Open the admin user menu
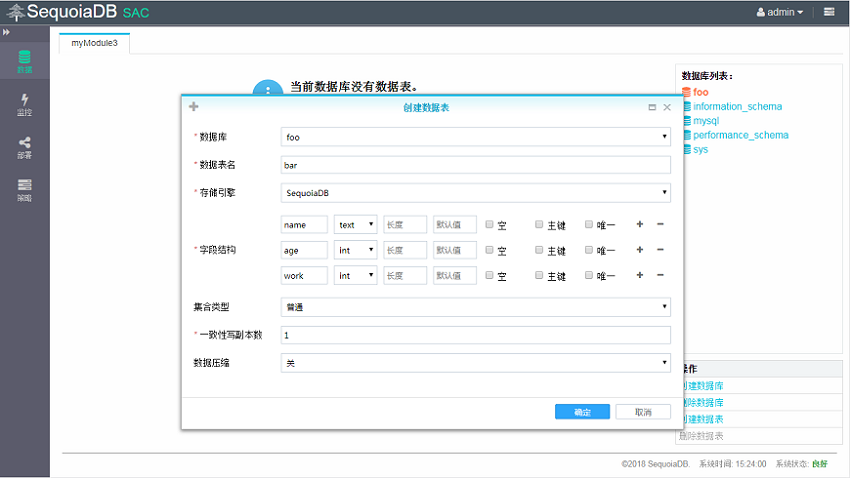The height and width of the screenshot is (478, 850). pyautogui.click(x=780, y=12)
